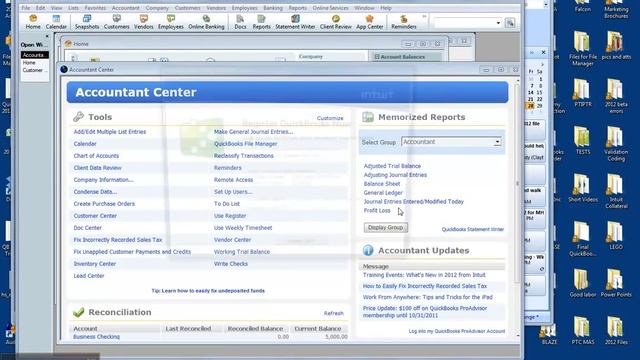Open Profit Loss memorized report
Image resolution: width=640 pixels, height=360 pixels.
(377, 211)
